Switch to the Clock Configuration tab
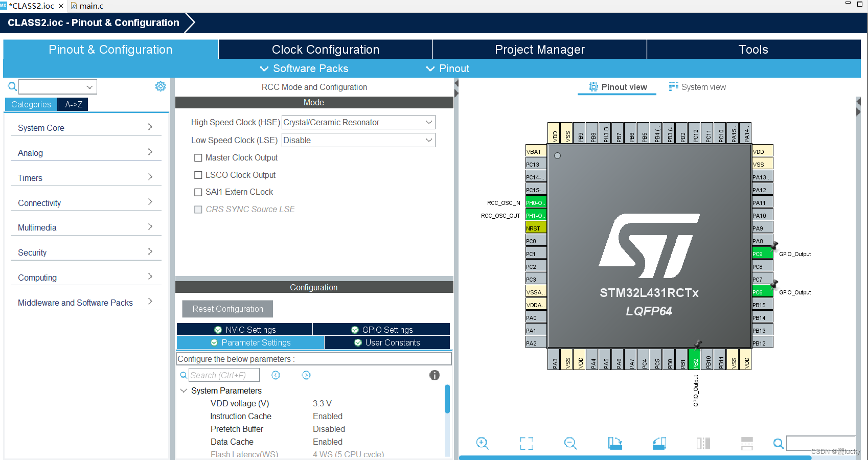Image resolution: width=868 pixels, height=460 pixels. pyautogui.click(x=325, y=49)
